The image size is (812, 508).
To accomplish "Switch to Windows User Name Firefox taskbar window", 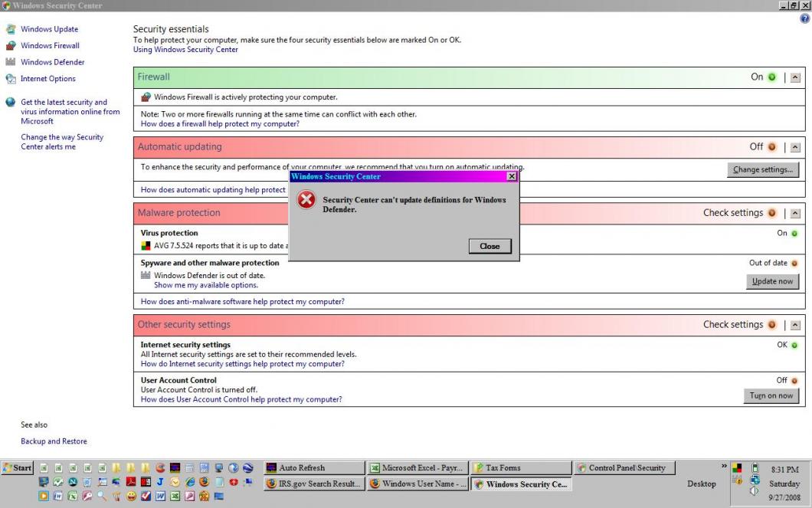I will (x=418, y=483).
